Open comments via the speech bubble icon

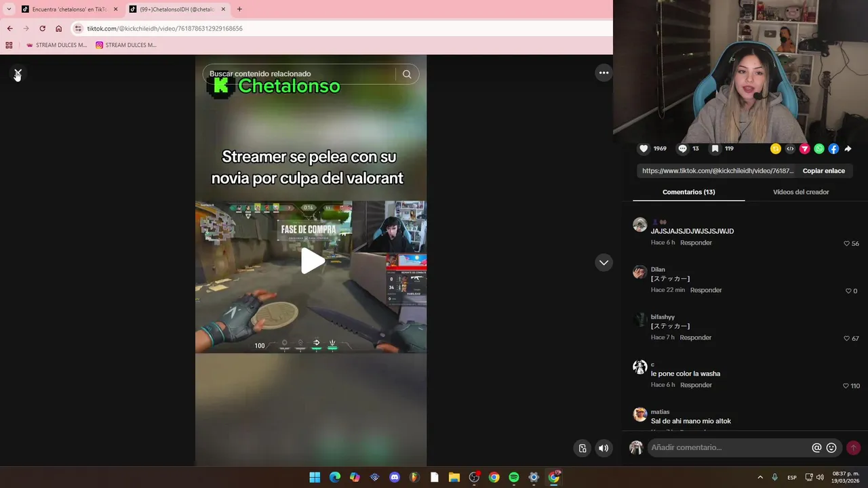[x=683, y=148]
